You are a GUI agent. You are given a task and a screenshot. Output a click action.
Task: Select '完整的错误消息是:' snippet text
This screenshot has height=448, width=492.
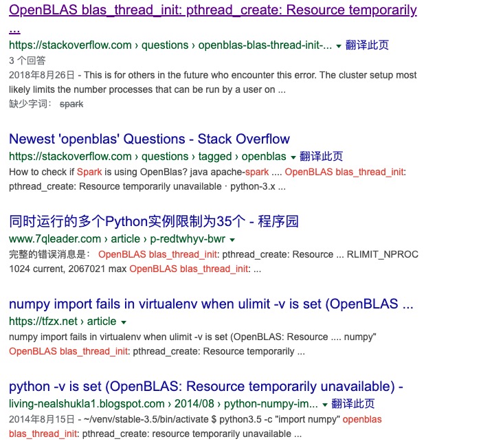pos(49,254)
